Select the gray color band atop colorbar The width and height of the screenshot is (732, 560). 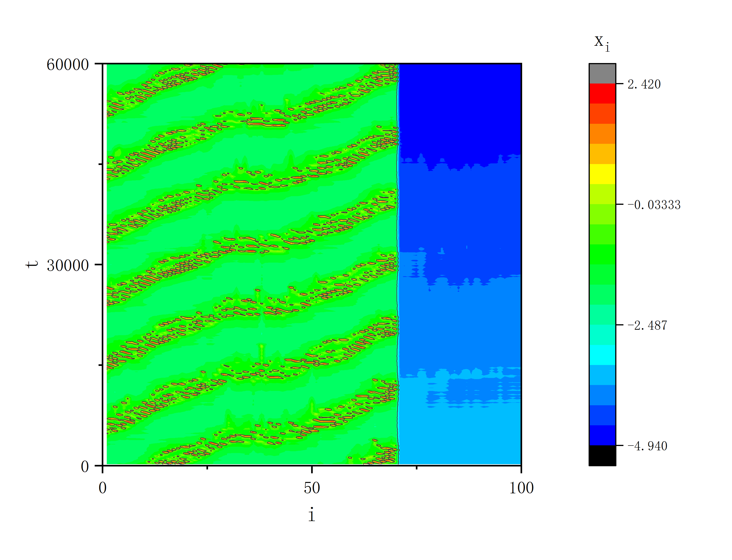tap(602, 74)
